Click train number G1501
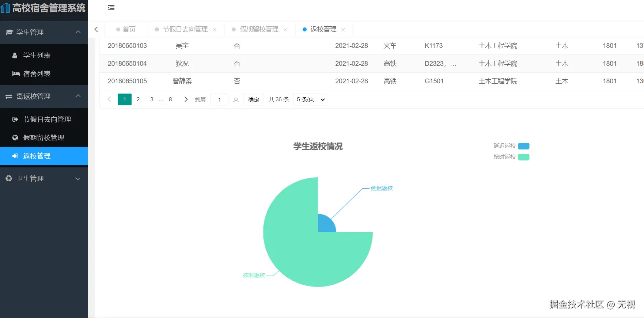This screenshot has height=318, width=644. [x=434, y=81]
